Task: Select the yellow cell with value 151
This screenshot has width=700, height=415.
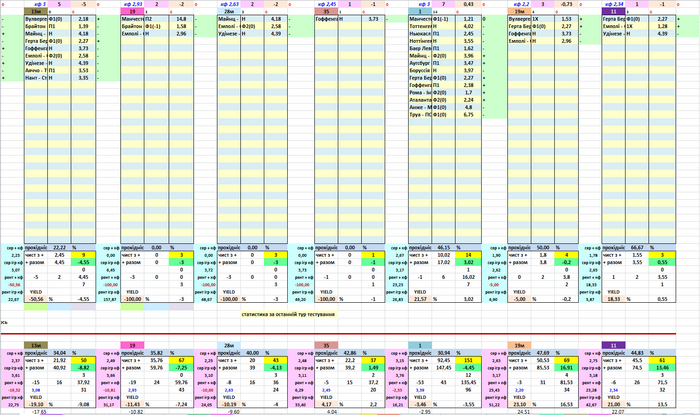Action: coord(468,360)
